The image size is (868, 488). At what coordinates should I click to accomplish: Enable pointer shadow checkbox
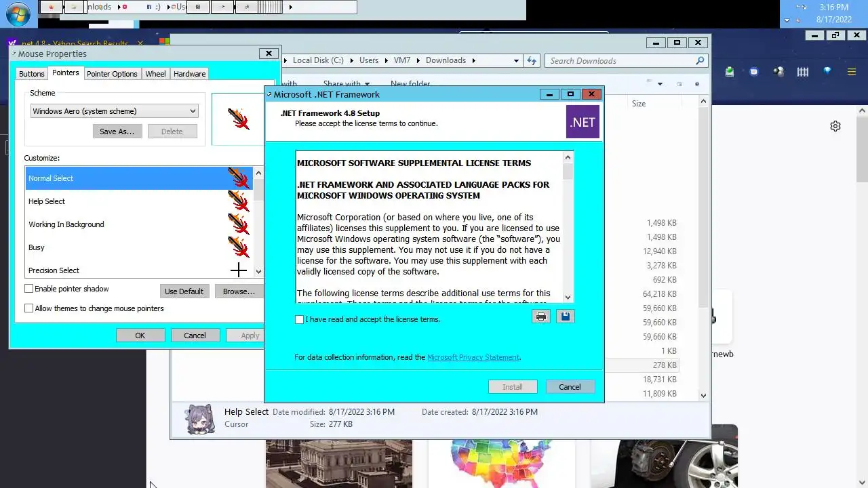[28, 289]
